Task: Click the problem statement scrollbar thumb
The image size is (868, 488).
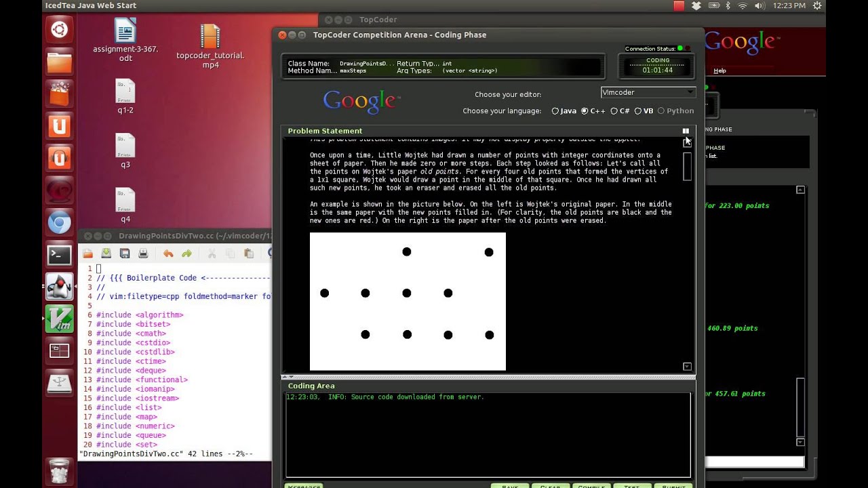Action: pos(687,166)
